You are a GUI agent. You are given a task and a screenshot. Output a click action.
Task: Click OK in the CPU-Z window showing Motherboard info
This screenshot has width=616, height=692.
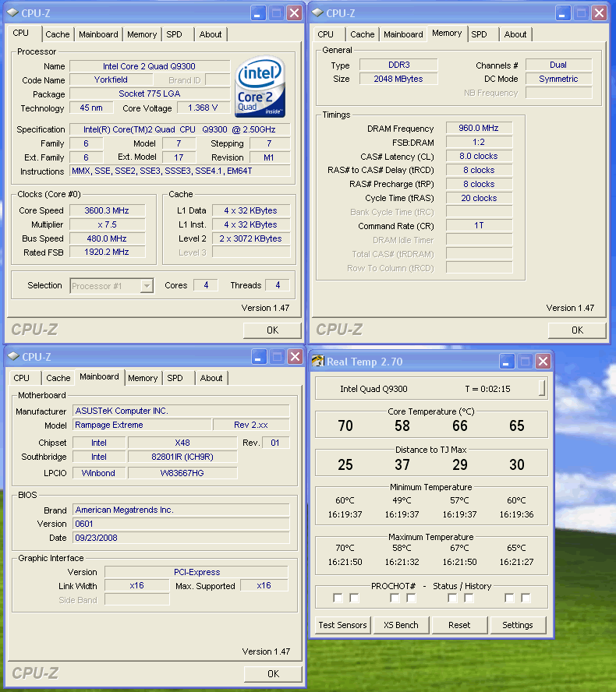point(274,674)
